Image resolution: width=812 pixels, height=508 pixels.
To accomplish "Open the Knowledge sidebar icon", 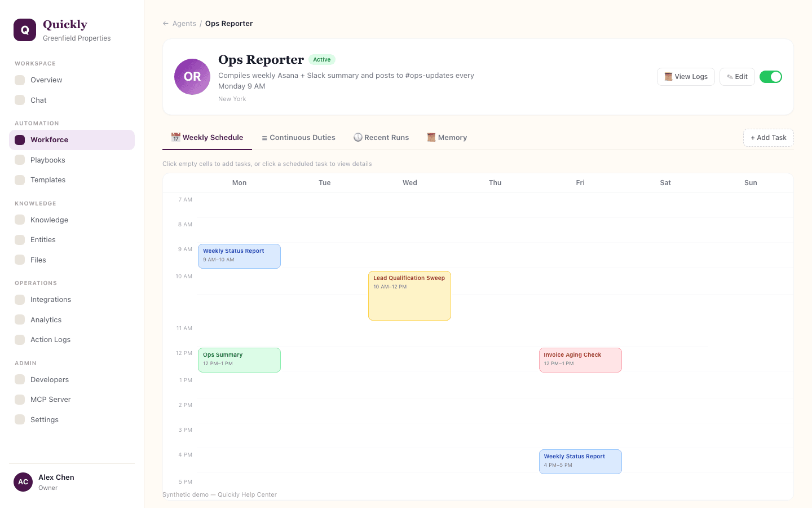I will pos(20,220).
